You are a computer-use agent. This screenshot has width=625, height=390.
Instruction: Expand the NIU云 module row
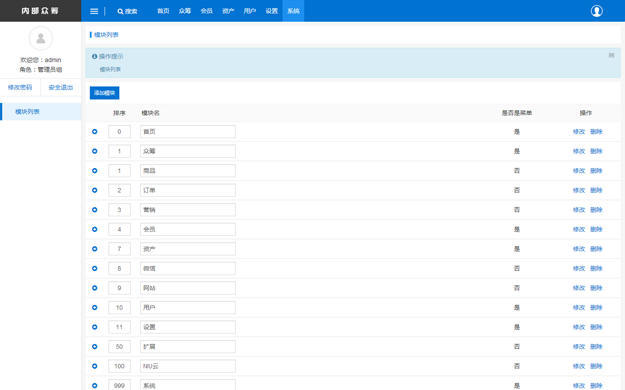(94, 366)
